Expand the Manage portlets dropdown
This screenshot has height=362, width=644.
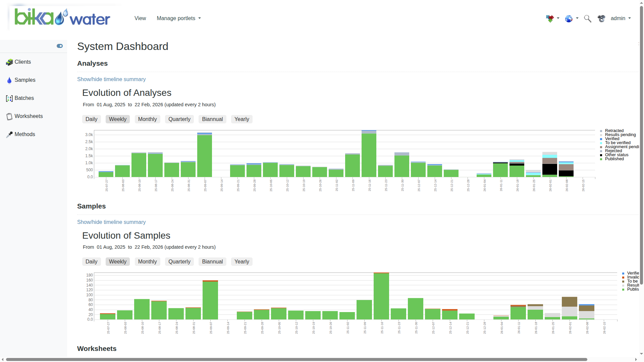pyautogui.click(x=179, y=18)
